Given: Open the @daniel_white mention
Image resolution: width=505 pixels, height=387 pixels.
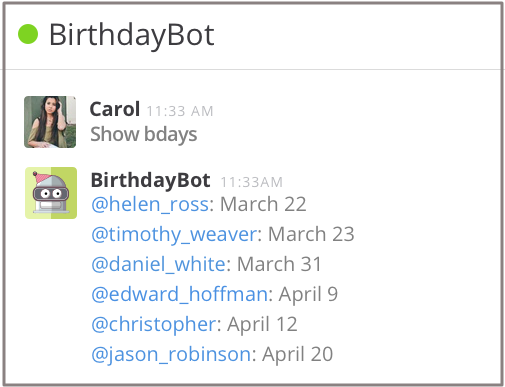Looking at the screenshot, I should [x=159, y=264].
